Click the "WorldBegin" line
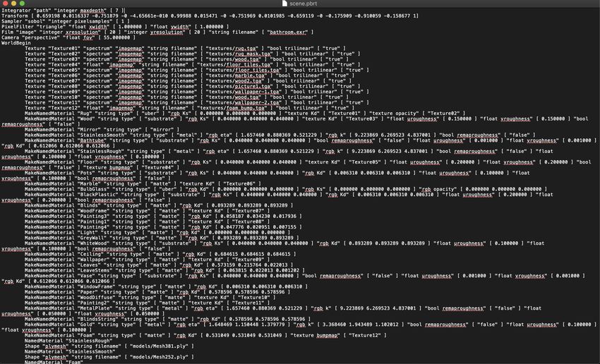Viewport: 600px width, 364px height. (x=16, y=43)
